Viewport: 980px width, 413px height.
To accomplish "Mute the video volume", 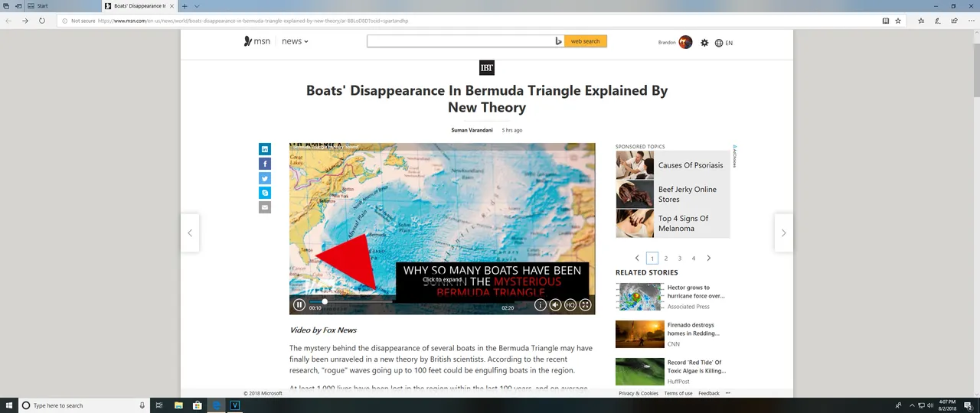I will pyautogui.click(x=555, y=305).
